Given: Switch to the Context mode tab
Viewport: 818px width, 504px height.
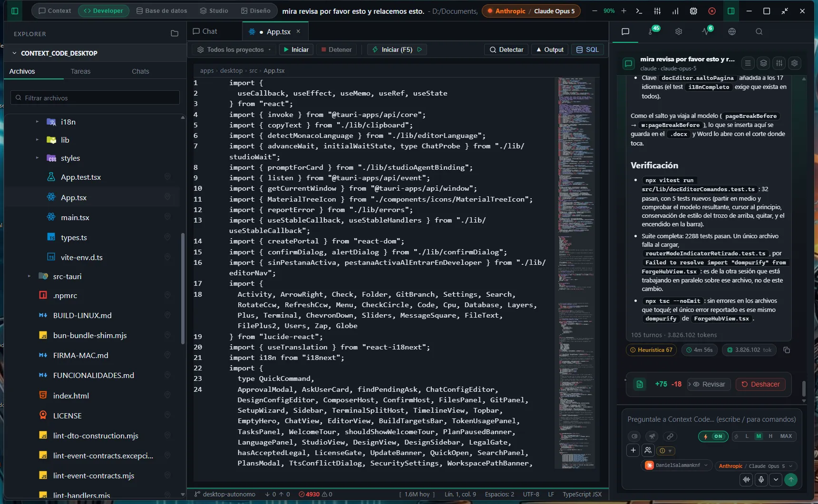Looking at the screenshot, I should (55, 10).
